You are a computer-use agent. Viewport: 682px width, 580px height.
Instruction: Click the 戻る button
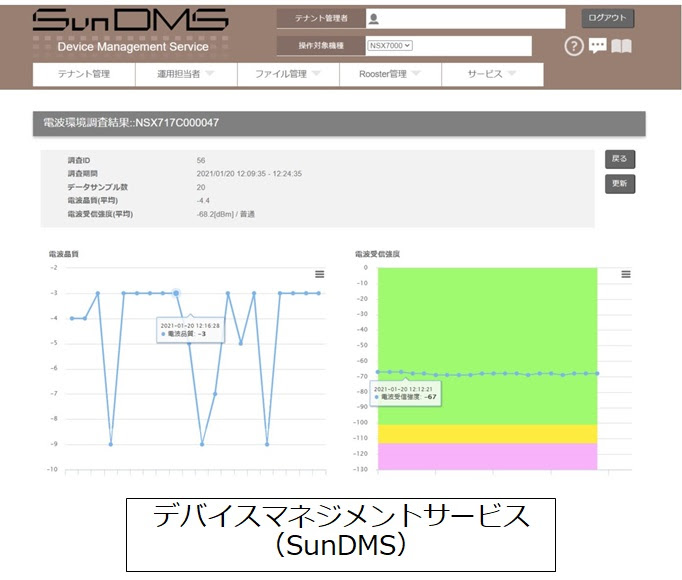pos(620,159)
